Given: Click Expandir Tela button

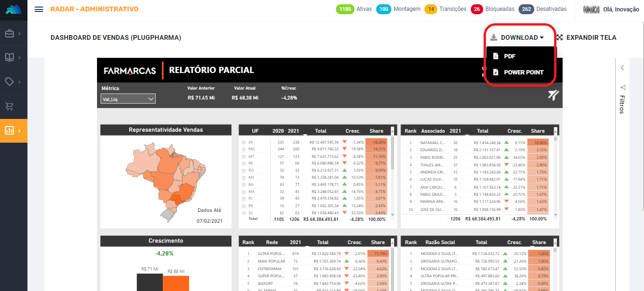Looking at the screenshot, I should (586, 37).
